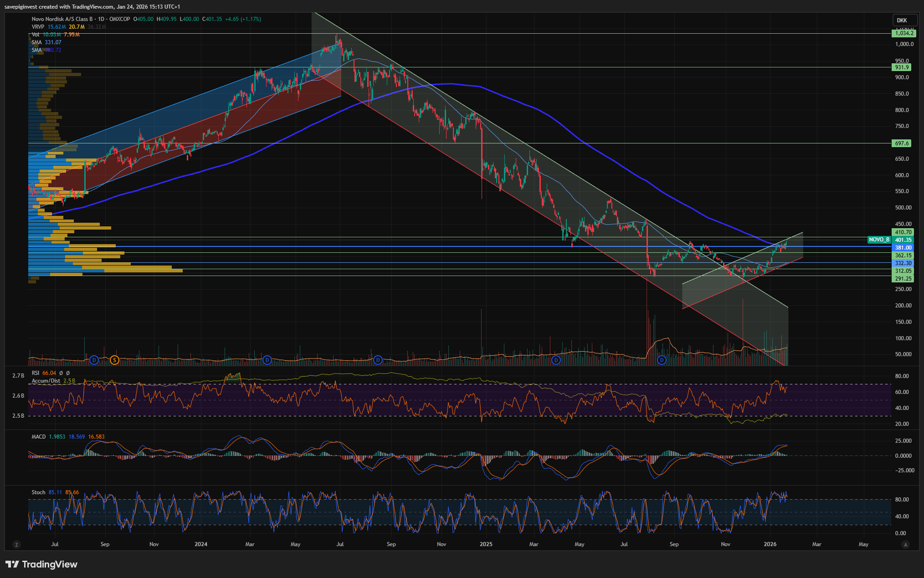Click the Novo Nordisk A/S Class B symbol title
924x578 pixels.
(x=62, y=19)
